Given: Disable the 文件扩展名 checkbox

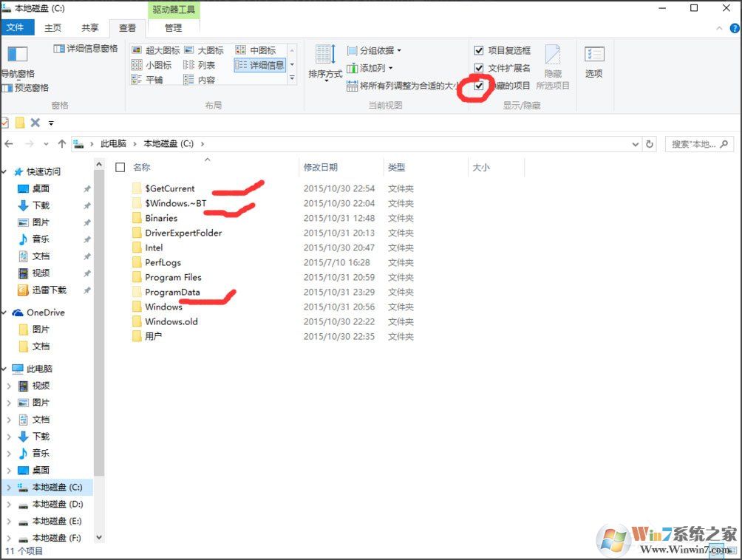Looking at the screenshot, I should point(478,67).
